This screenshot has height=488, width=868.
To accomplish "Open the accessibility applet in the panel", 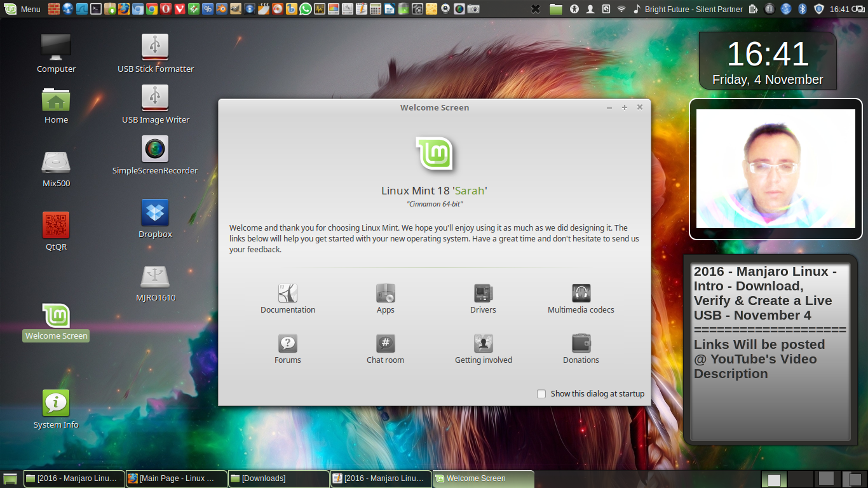I will click(574, 9).
